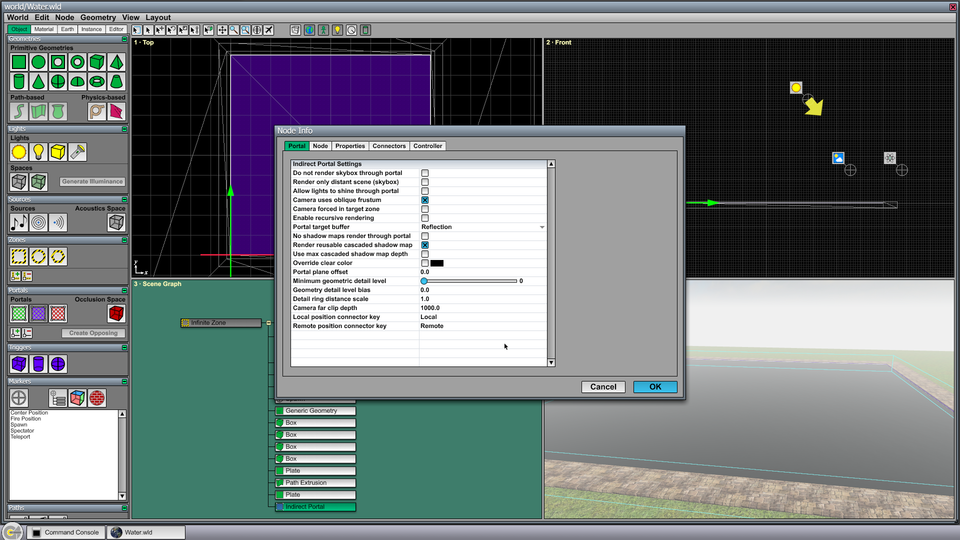Image resolution: width=960 pixels, height=540 pixels.
Task: Cancel the Node Info dialog
Action: click(603, 387)
